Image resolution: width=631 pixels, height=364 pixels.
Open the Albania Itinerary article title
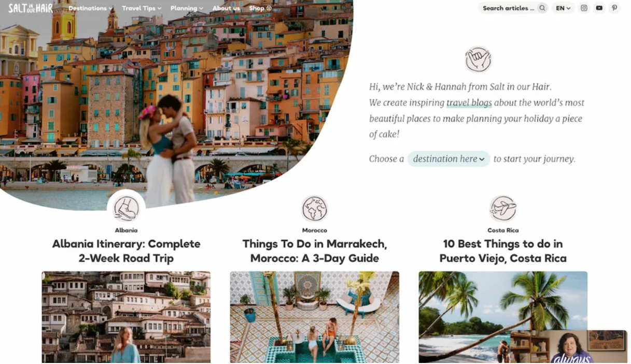(x=126, y=251)
